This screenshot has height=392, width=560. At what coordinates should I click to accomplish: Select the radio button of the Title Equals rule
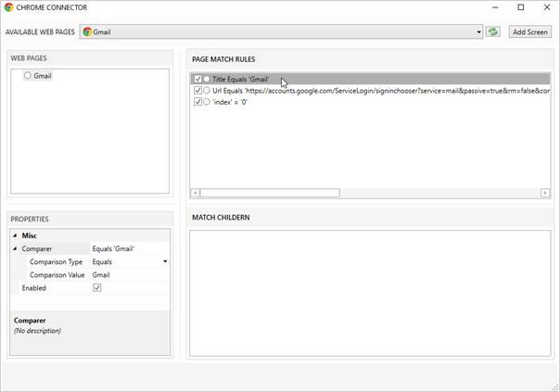207,79
